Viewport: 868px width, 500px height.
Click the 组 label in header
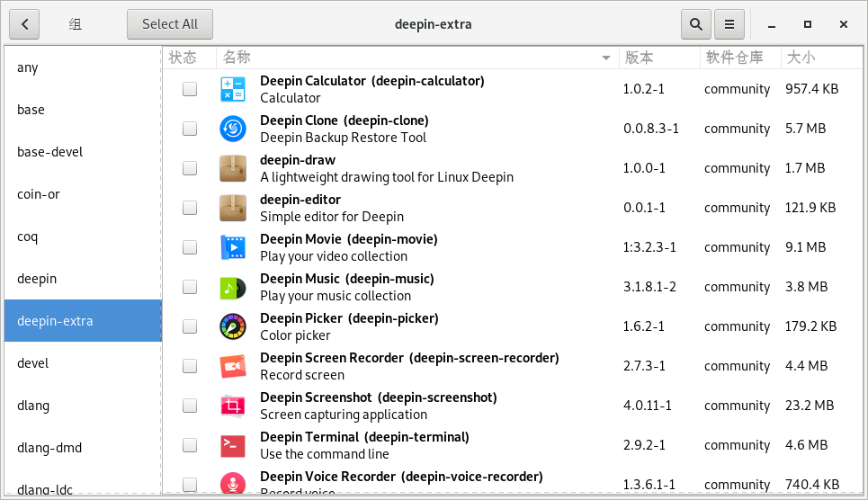point(76,24)
